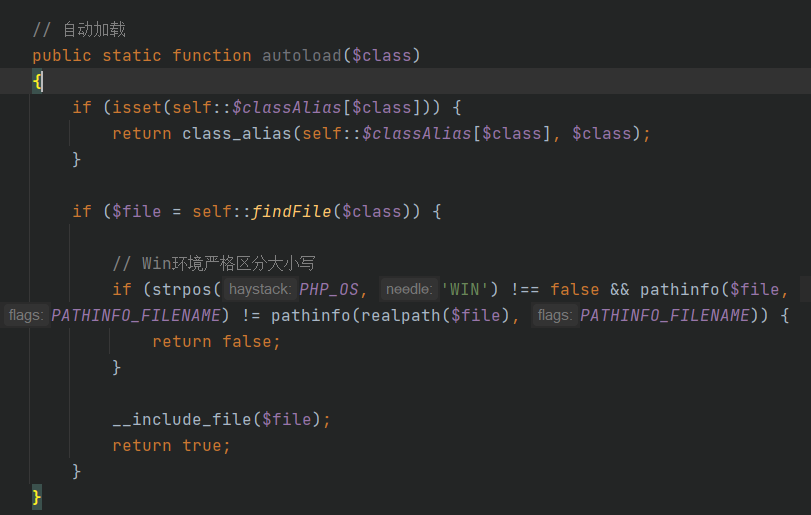Click the 'haystack:' parameter hint
This screenshot has height=515, width=811.
260,289
